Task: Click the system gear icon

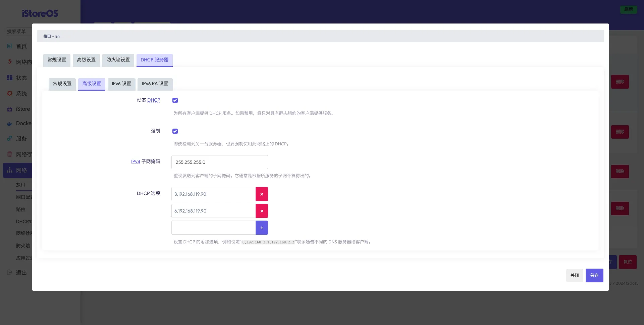Action: click(x=10, y=94)
